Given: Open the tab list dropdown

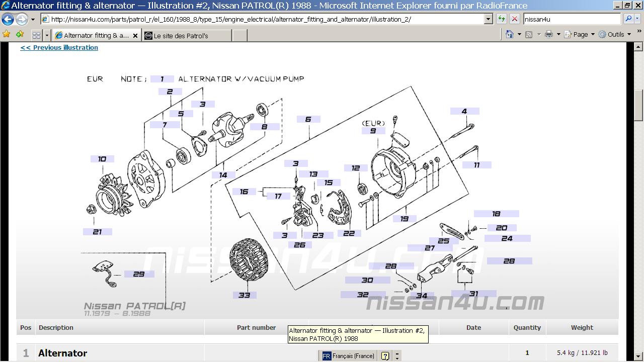Looking at the screenshot, I should (x=47, y=35).
